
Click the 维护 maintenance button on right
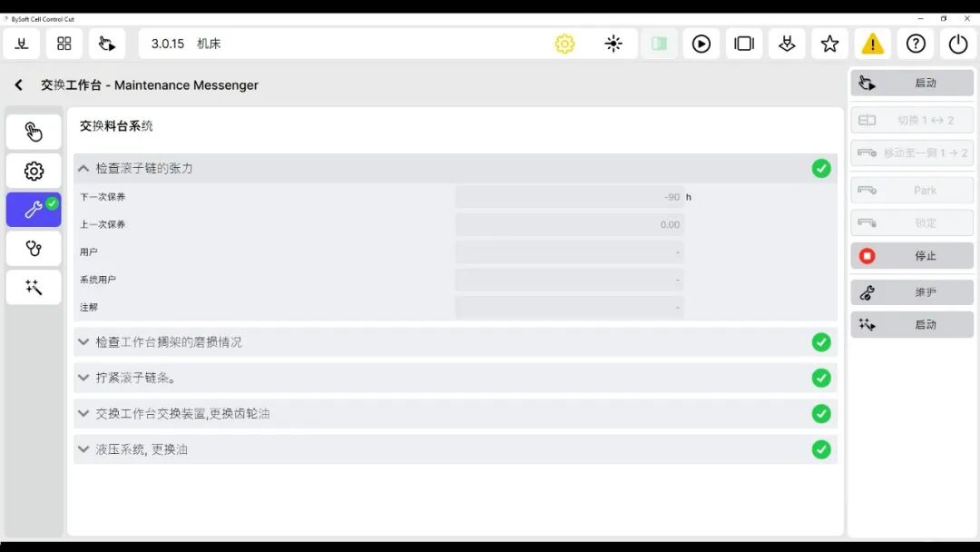pos(912,292)
